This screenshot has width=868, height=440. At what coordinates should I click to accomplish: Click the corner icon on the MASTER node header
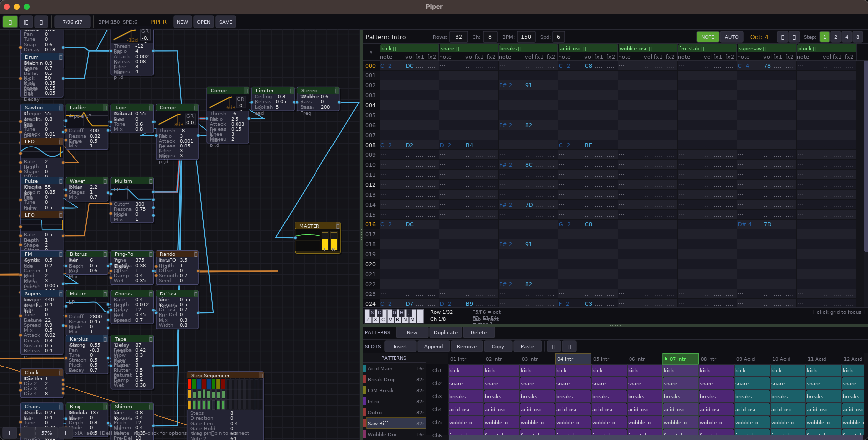click(337, 226)
